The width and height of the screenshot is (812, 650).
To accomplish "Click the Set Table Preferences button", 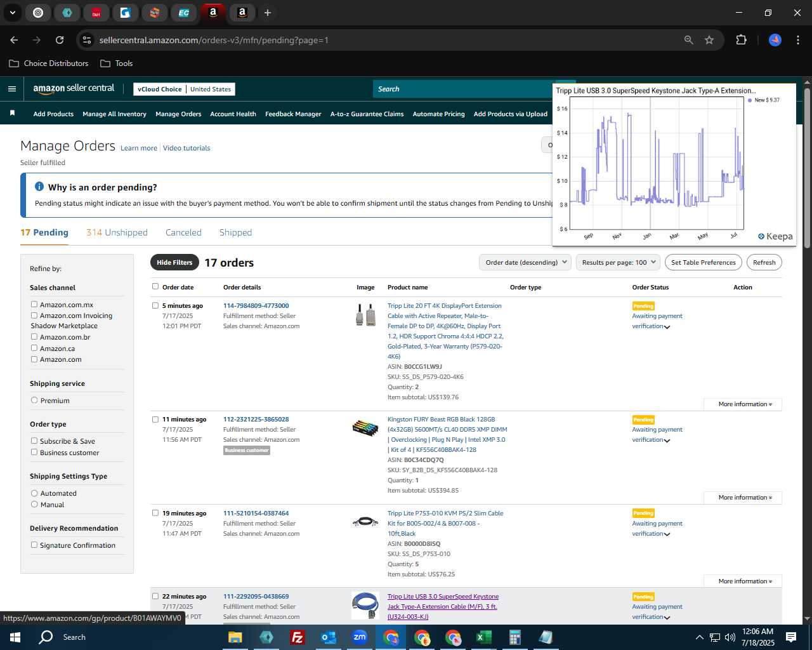I will [703, 262].
